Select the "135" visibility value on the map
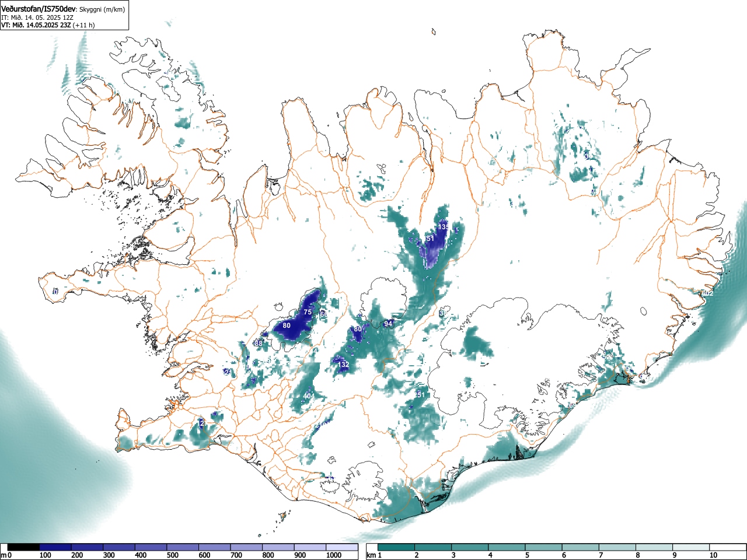This screenshot has width=747, height=560. click(x=444, y=226)
